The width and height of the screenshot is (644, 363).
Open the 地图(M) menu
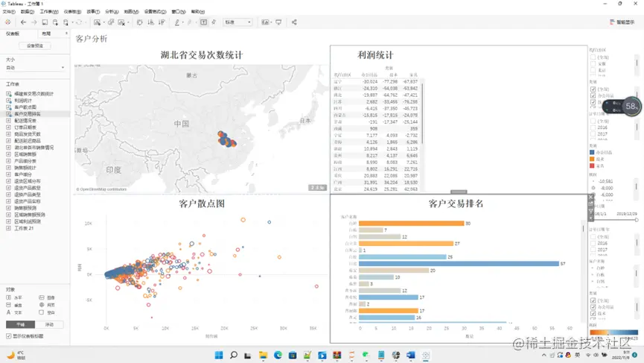point(132,11)
